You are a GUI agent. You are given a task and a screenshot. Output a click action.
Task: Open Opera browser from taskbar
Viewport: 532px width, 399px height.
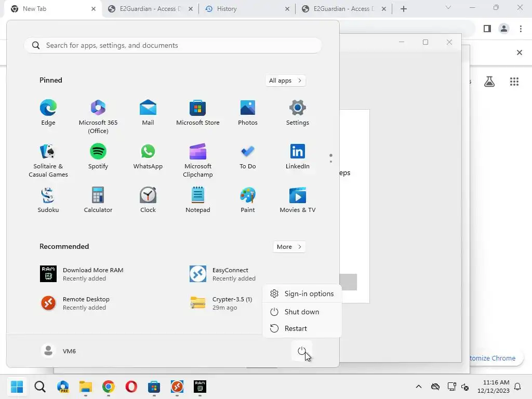[x=131, y=387]
